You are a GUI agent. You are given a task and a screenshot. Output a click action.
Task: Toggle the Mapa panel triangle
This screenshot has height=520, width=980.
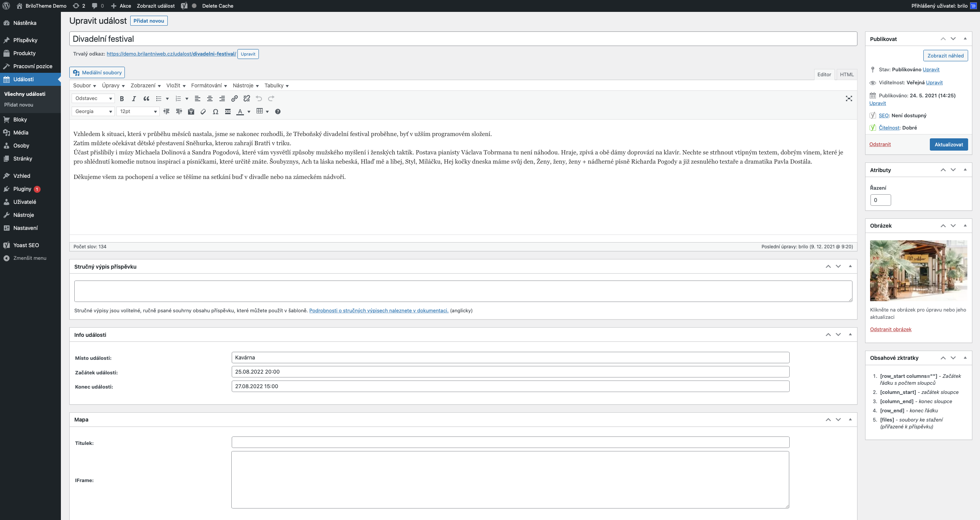pos(850,420)
